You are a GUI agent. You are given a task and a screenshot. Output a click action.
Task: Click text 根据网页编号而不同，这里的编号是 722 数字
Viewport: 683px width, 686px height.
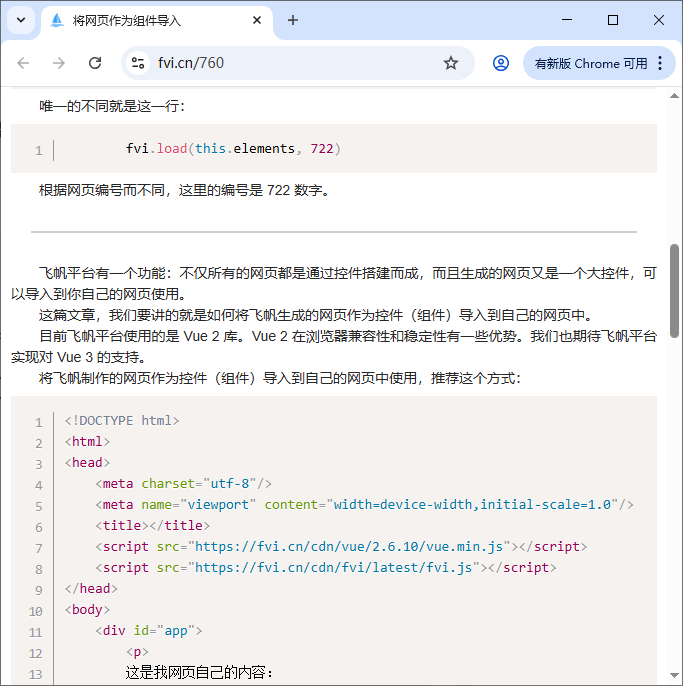tap(184, 190)
